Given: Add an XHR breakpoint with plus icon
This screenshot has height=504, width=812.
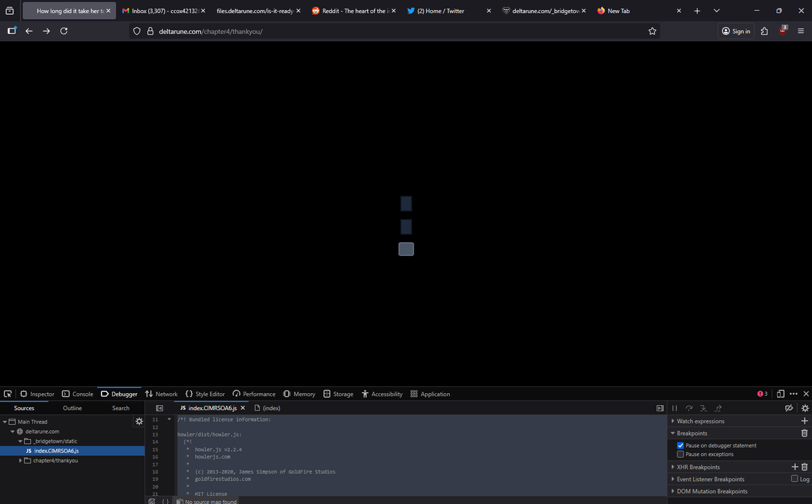Looking at the screenshot, I should pyautogui.click(x=795, y=467).
